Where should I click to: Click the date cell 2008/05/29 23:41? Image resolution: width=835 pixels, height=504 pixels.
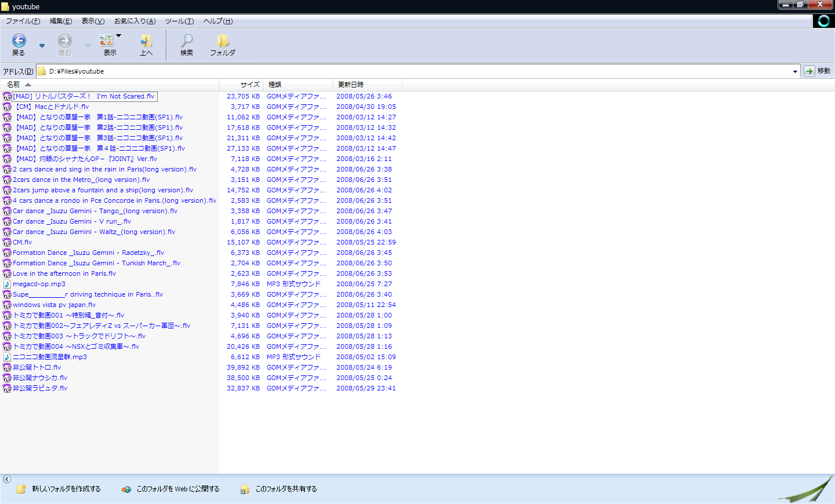pyautogui.click(x=366, y=388)
